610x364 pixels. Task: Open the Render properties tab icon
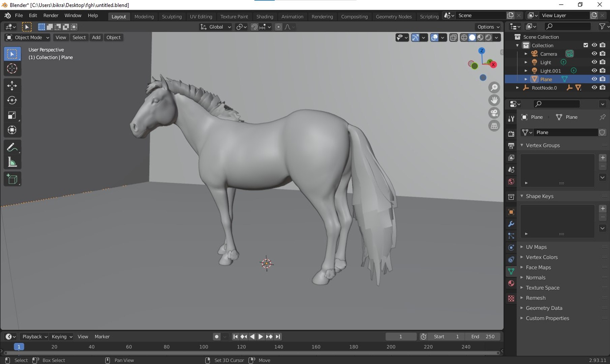pos(511,134)
